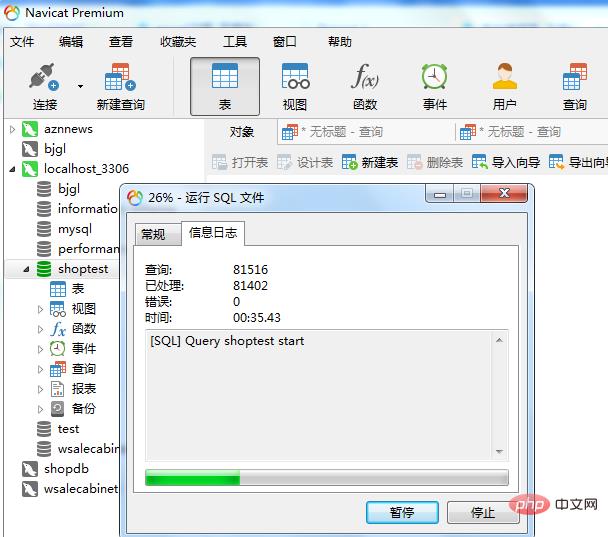Launch the 导入向导 import wizard
Image resolution: width=608 pixels, height=537 pixels.
(506, 162)
